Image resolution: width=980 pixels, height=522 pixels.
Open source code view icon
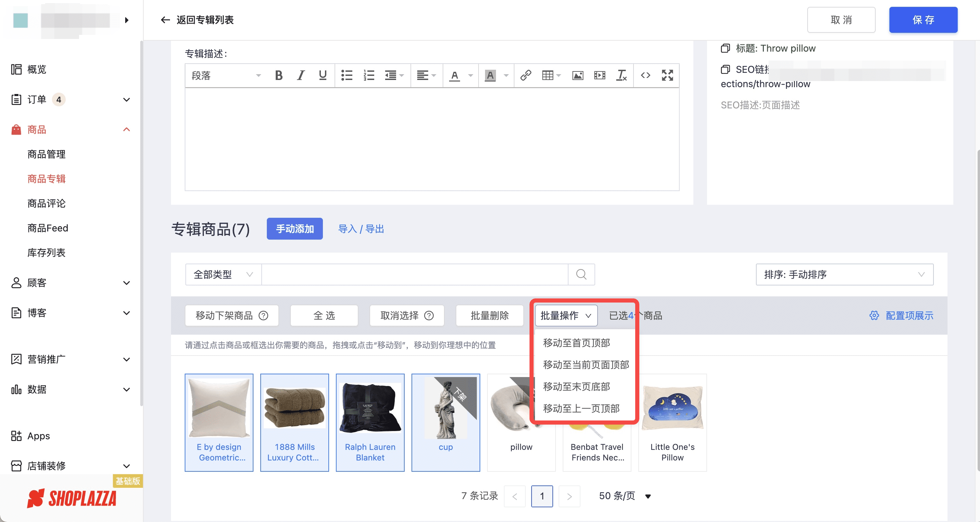click(x=645, y=75)
